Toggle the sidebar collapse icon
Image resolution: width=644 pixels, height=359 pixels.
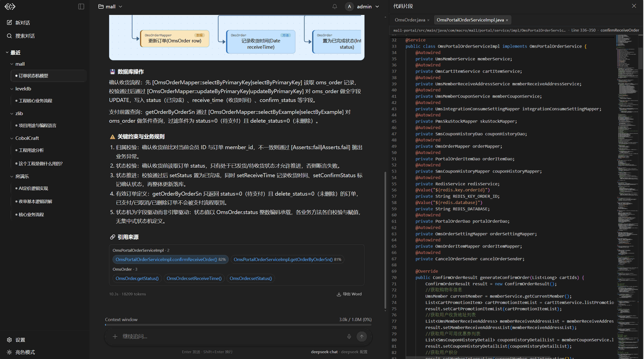coord(81,6)
